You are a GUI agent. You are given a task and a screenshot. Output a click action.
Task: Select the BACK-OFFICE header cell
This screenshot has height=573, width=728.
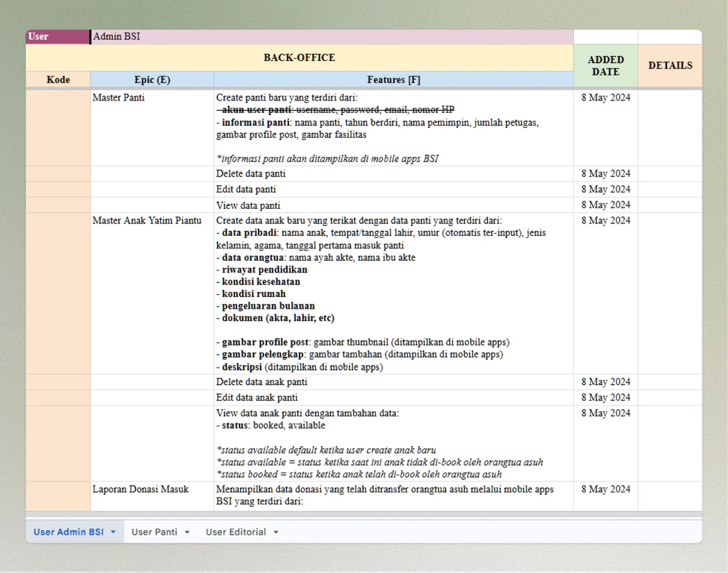click(300, 58)
